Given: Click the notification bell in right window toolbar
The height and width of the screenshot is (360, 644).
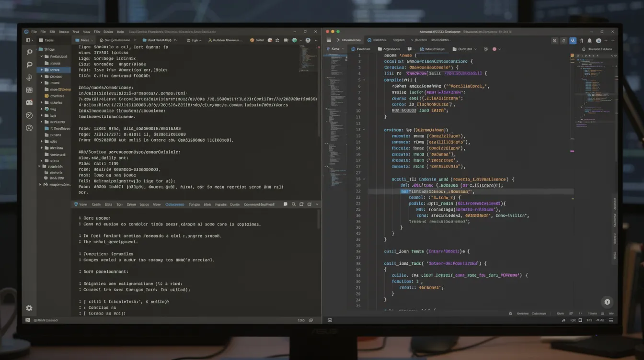Looking at the screenshot, I should coord(590,41).
